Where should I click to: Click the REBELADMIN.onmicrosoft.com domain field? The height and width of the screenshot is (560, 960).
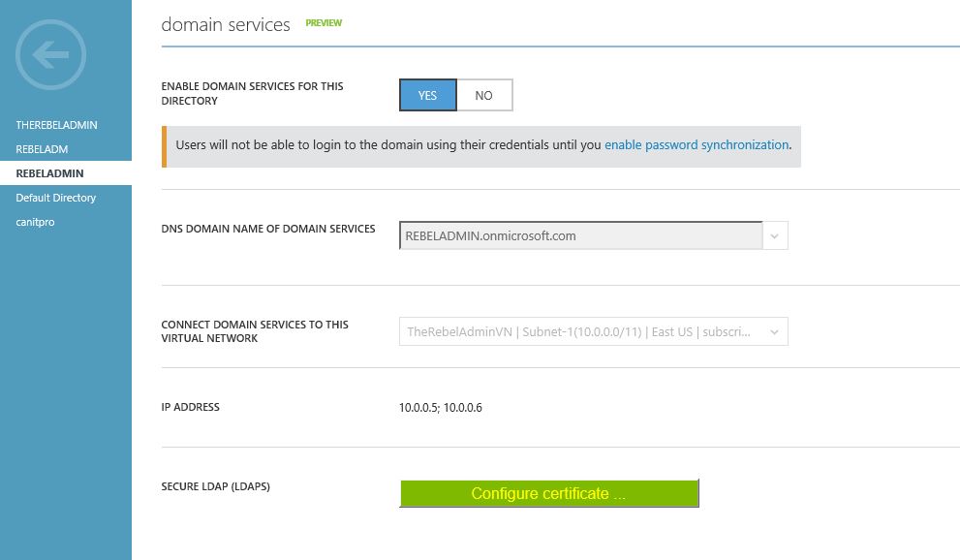tap(581, 235)
